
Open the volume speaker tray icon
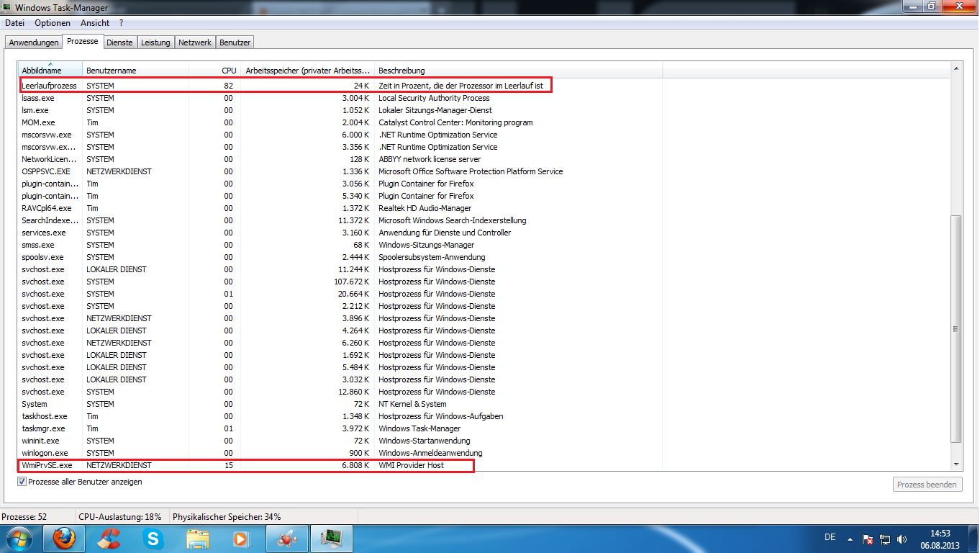tap(902, 539)
